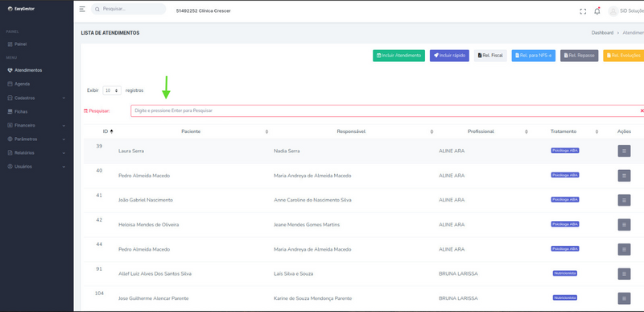
Task: Expand the Cadastros sidebar submenu
Action: [36, 98]
